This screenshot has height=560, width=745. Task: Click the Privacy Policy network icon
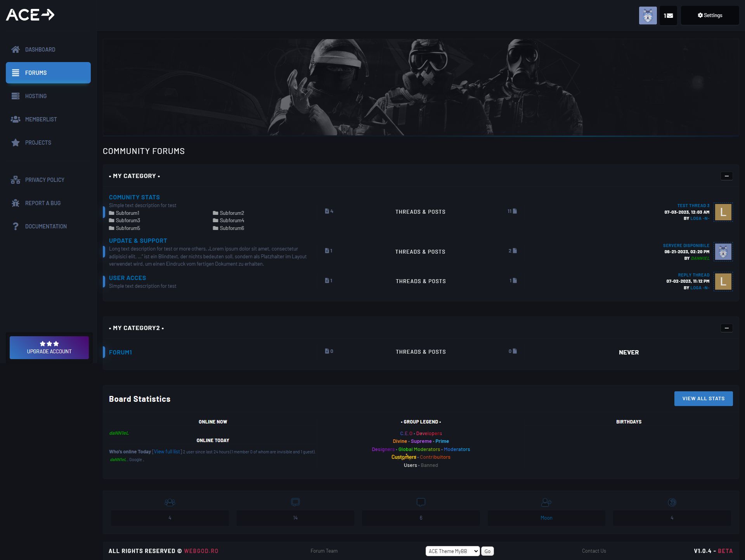point(16,180)
